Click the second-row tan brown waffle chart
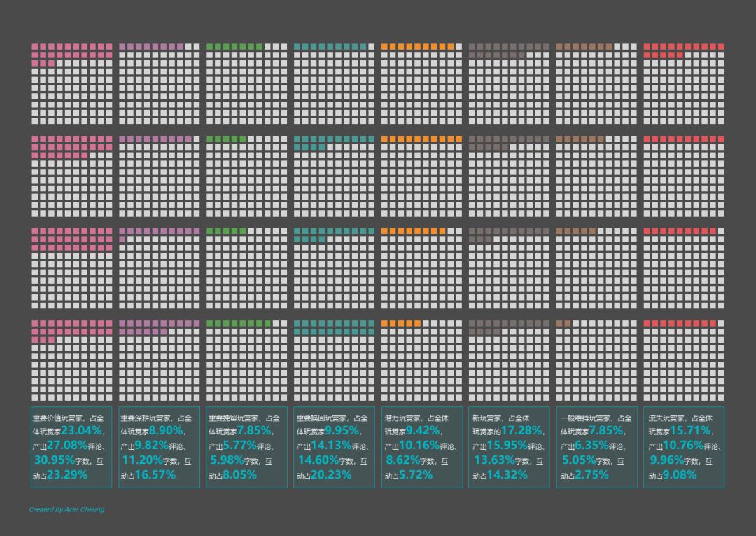756x536 pixels. point(596,176)
